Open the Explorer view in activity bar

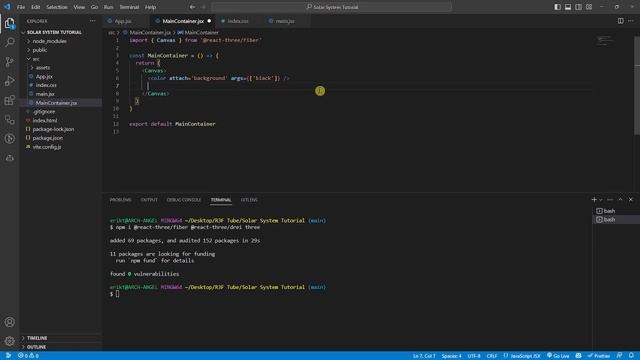point(9,23)
